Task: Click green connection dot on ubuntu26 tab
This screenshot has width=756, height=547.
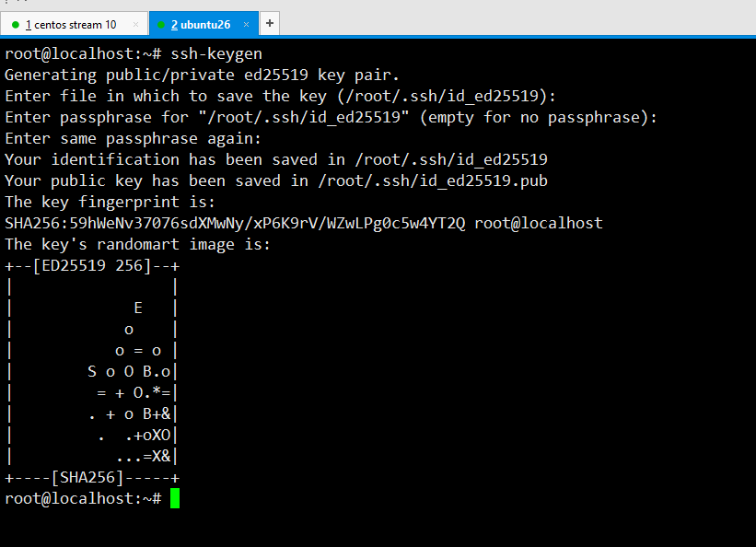Action: pyautogui.click(x=161, y=25)
